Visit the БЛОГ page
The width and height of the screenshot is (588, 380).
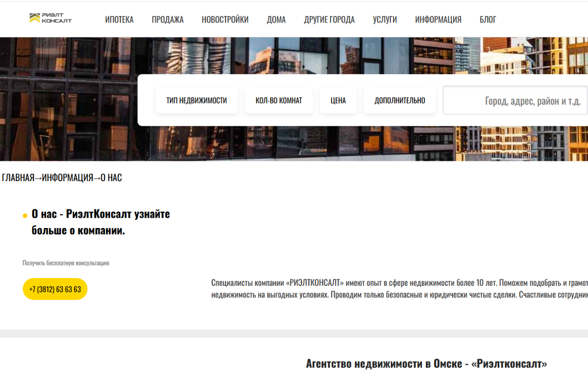coord(488,20)
